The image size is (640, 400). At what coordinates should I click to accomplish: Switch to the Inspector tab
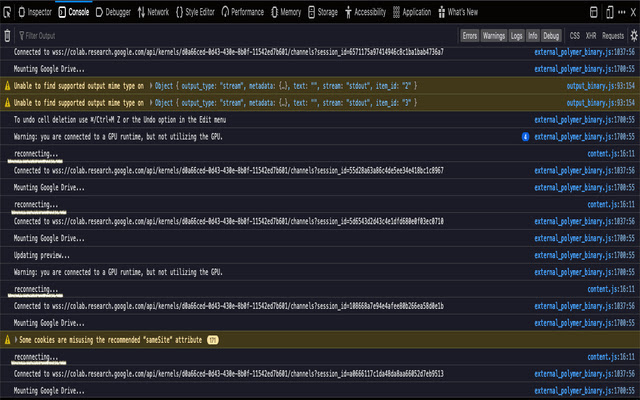(x=35, y=12)
